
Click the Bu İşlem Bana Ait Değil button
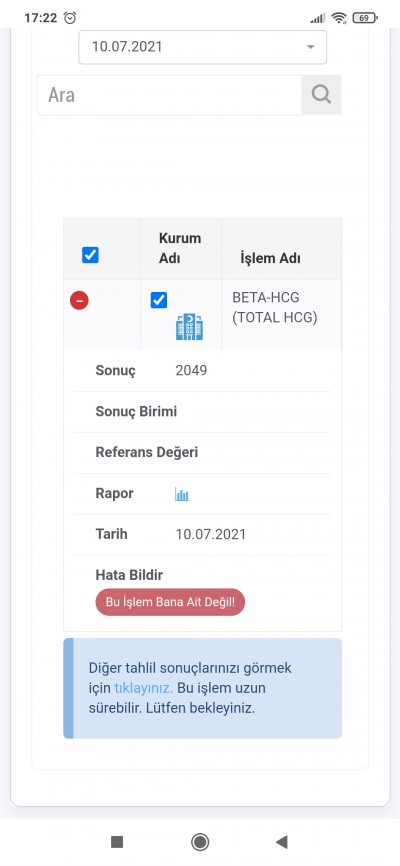point(170,602)
